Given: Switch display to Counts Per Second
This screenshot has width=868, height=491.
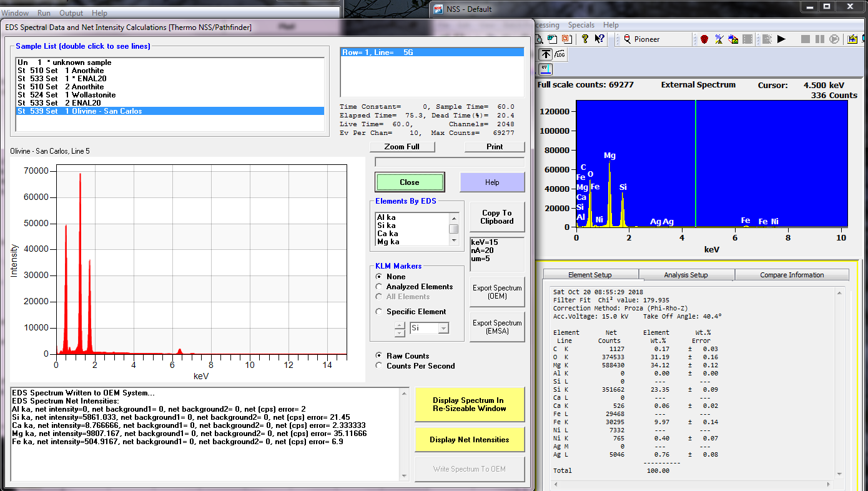Looking at the screenshot, I should [x=378, y=366].
